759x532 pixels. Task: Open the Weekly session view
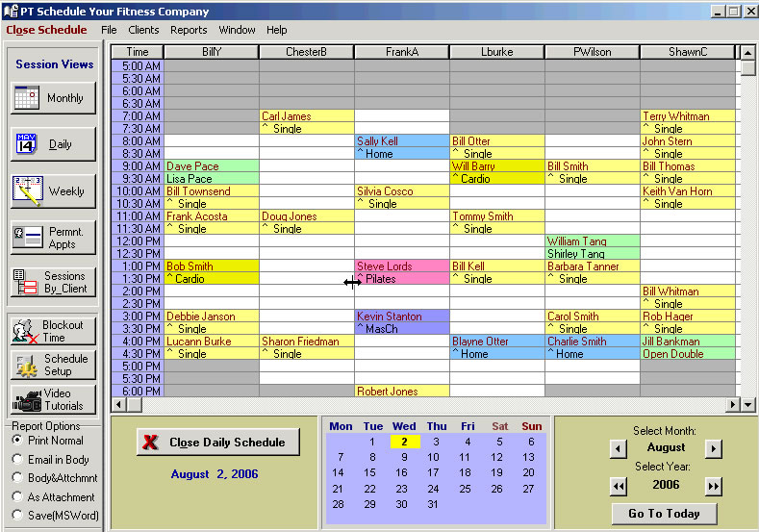[x=54, y=190]
